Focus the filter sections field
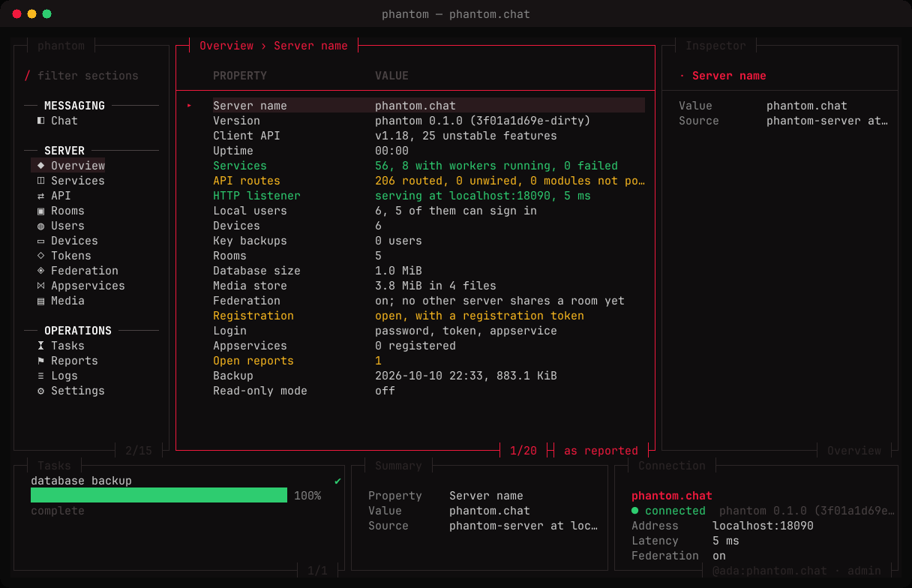The height and width of the screenshot is (588, 912). tap(88, 76)
